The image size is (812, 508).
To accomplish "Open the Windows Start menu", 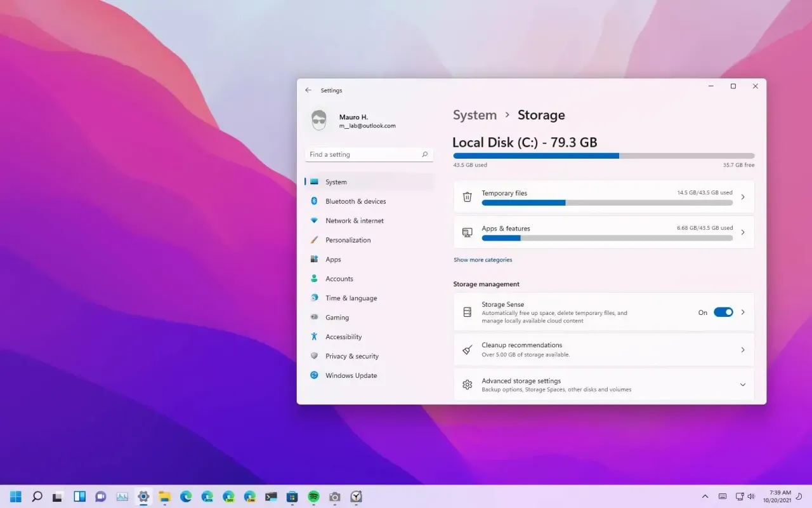I will (16, 497).
